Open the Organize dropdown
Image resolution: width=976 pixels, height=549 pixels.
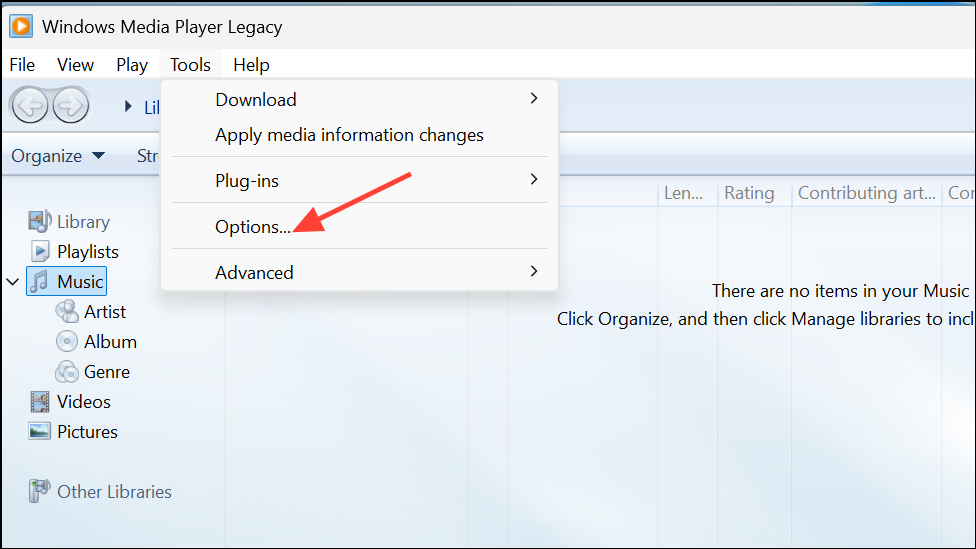(58, 156)
